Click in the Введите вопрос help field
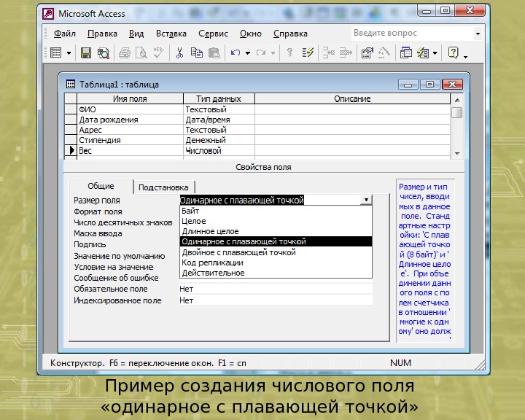Image resolution: width=525 pixels, height=420 pixels. point(413,33)
